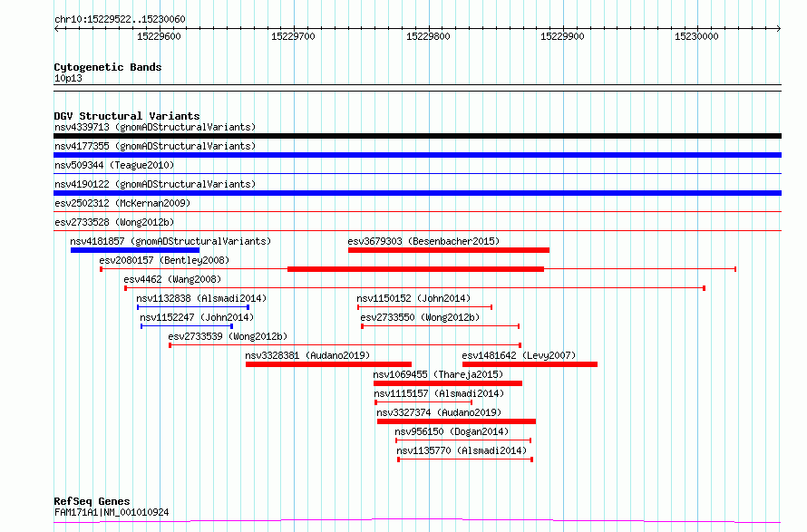
Task: Click the nsv956150 (Dogan2014) label
Action: (452, 431)
